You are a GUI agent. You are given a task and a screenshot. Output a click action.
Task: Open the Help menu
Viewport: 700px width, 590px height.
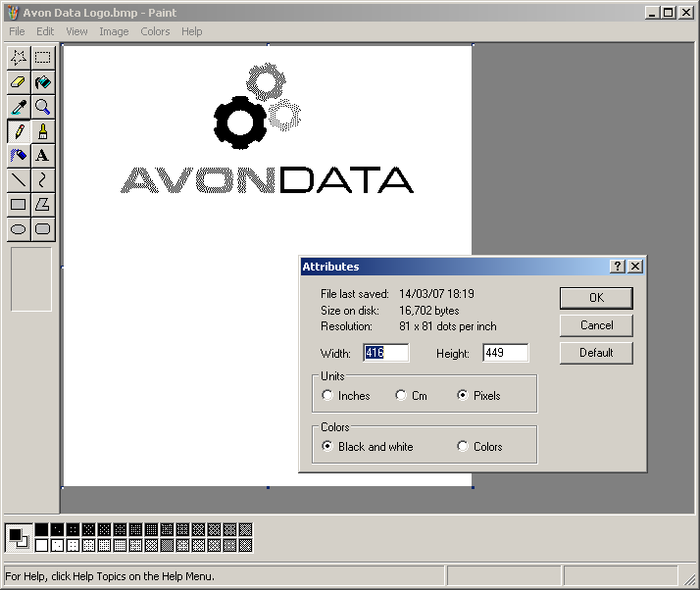(x=191, y=31)
